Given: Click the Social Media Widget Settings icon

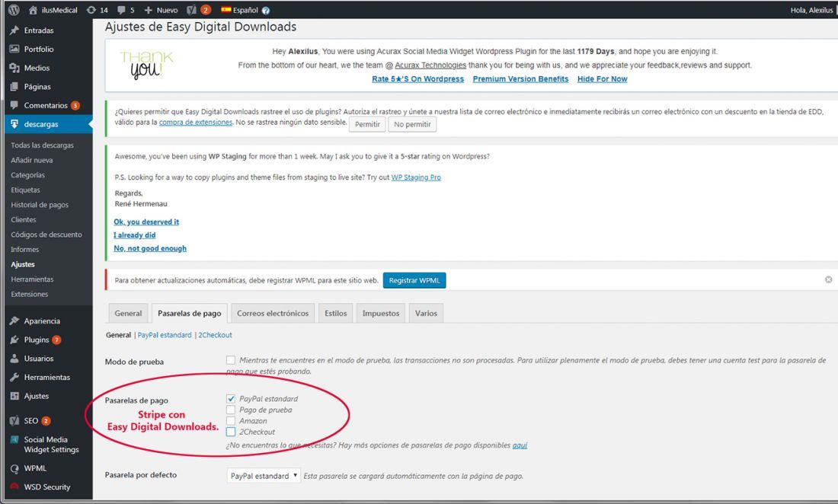Looking at the screenshot, I should pos(14,439).
